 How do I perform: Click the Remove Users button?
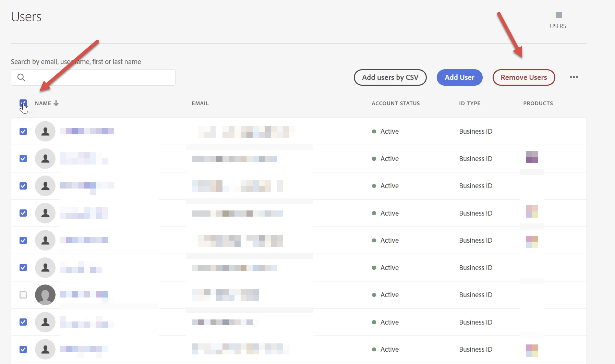pos(524,77)
